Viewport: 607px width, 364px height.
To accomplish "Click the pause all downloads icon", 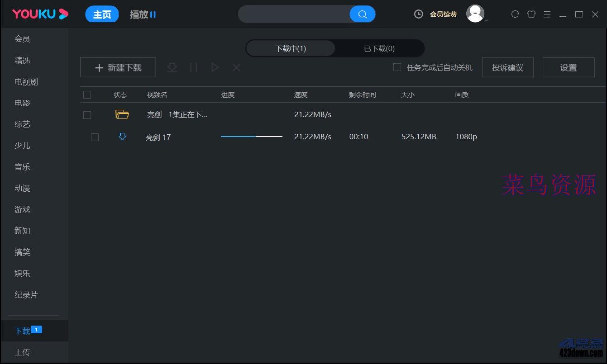I will point(194,67).
